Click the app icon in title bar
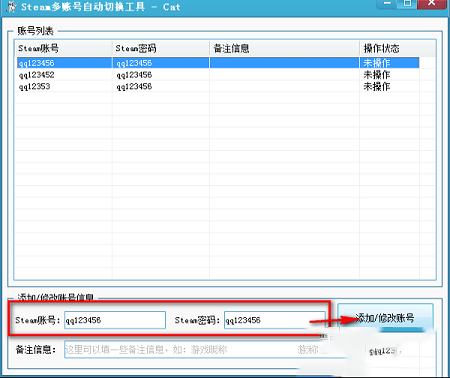This screenshot has height=378, width=450. 11,7
